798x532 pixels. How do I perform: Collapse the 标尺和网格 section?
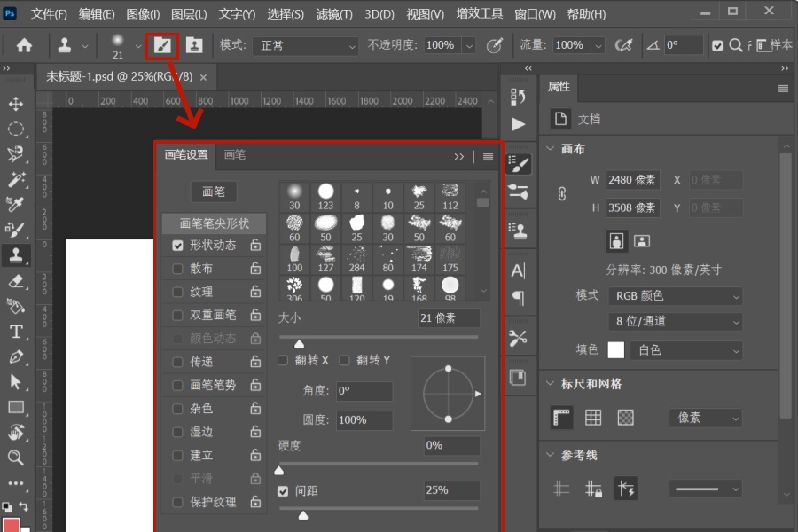pyautogui.click(x=550, y=383)
